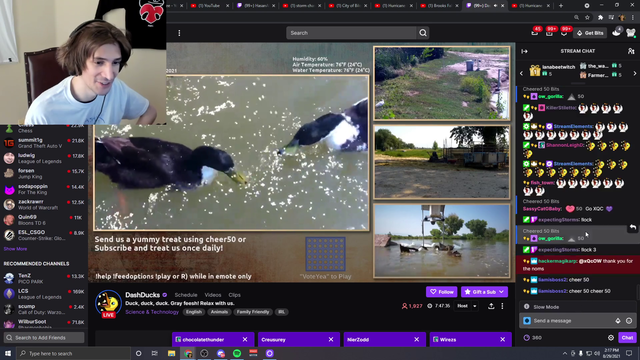
Task: Close the chocolatethunder whisper window
Action: pos(245,340)
